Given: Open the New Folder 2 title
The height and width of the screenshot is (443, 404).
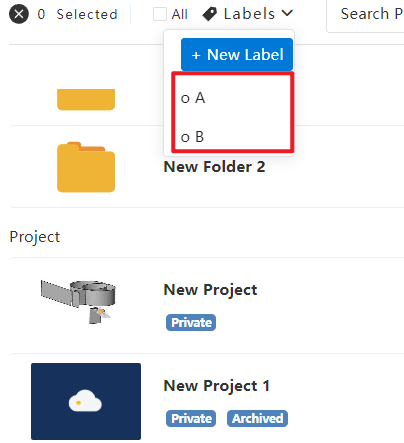Looking at the screenshot, I should (x=214, y=167).
